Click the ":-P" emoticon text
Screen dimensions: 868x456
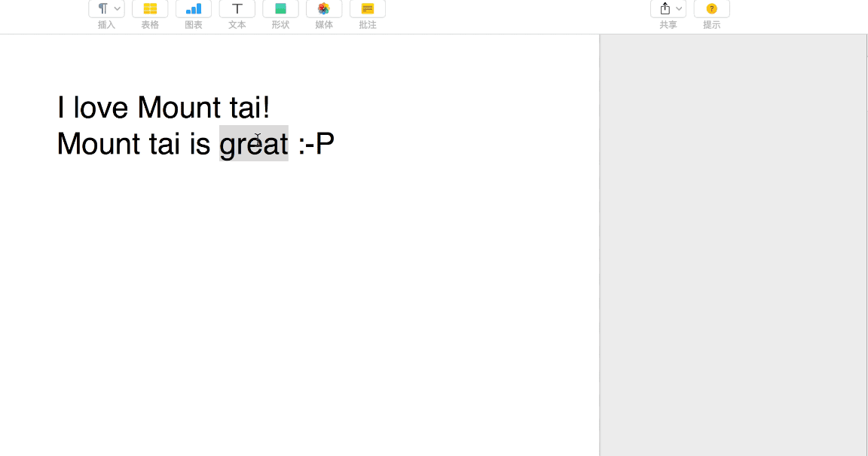click(316, 143)
